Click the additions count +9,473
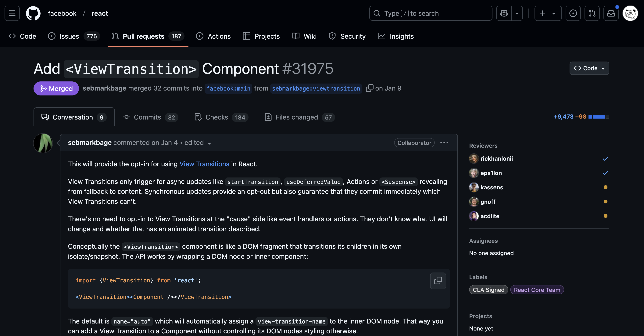This screenshot has height=336, width=644. pyautogui.click(x=563, y=117)
